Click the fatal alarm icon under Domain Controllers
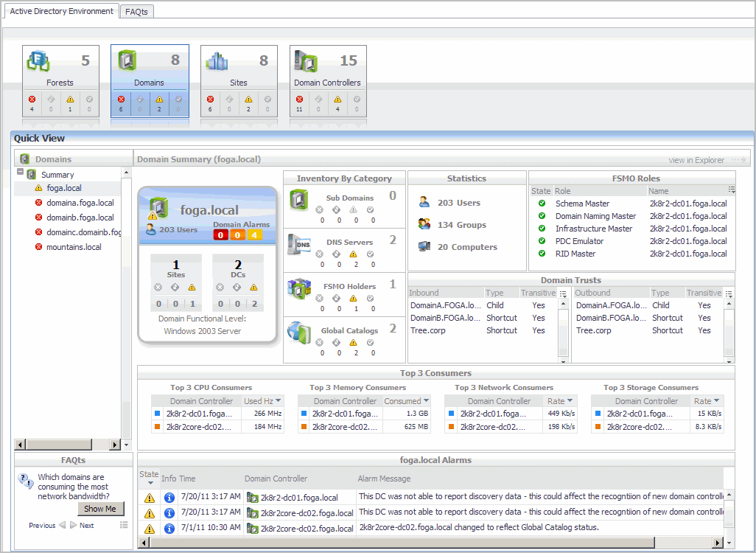Image resolution: width=756 pixels, height=553 pixels. 299,100
